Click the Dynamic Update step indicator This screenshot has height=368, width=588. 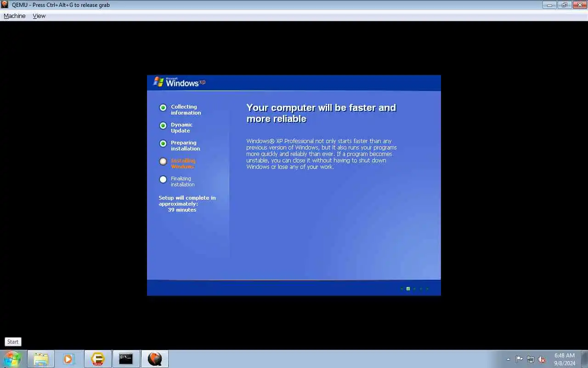(163, 126)
